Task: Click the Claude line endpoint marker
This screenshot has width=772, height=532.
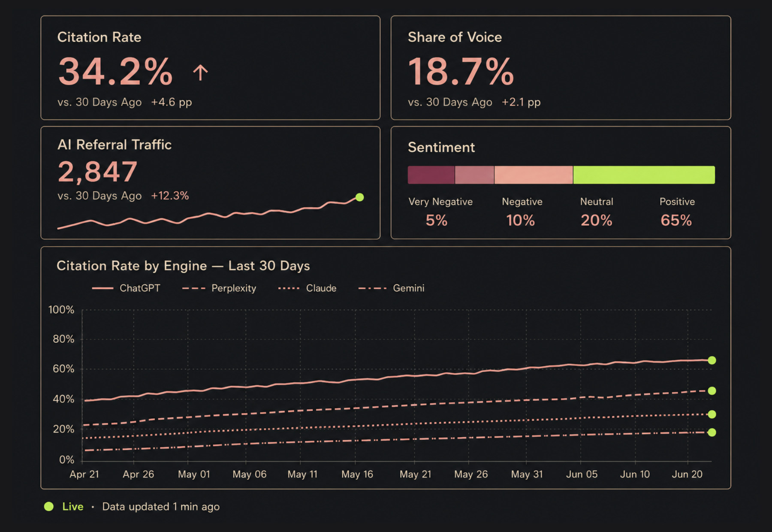Action: pos(712,414)
